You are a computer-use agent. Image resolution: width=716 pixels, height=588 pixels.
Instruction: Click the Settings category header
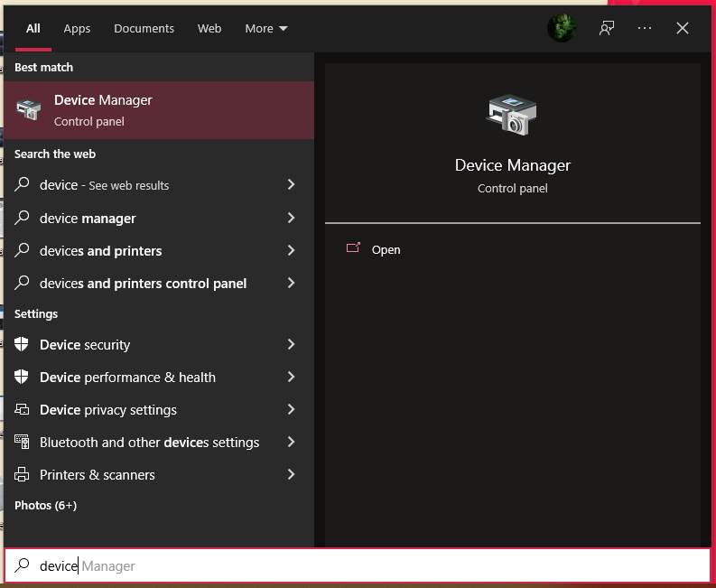36,314
